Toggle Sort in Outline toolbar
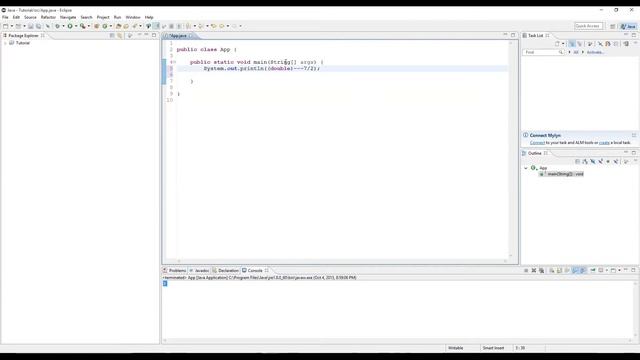The width and height of the screenshot is (640, 360). (585, 162)
